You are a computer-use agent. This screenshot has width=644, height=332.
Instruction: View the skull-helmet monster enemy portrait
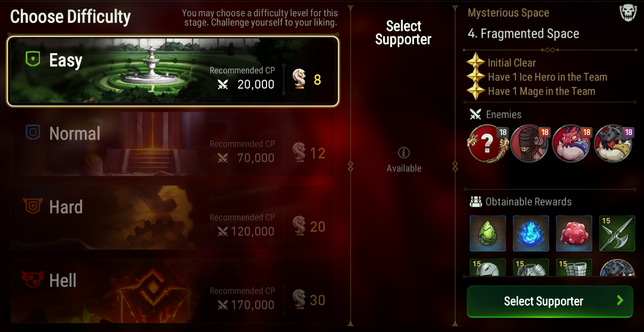point(613,143)
